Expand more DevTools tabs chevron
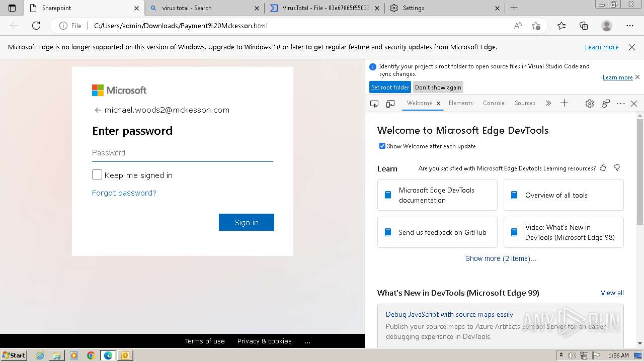This screenshot has width=644, height=362. coord(548,103)
